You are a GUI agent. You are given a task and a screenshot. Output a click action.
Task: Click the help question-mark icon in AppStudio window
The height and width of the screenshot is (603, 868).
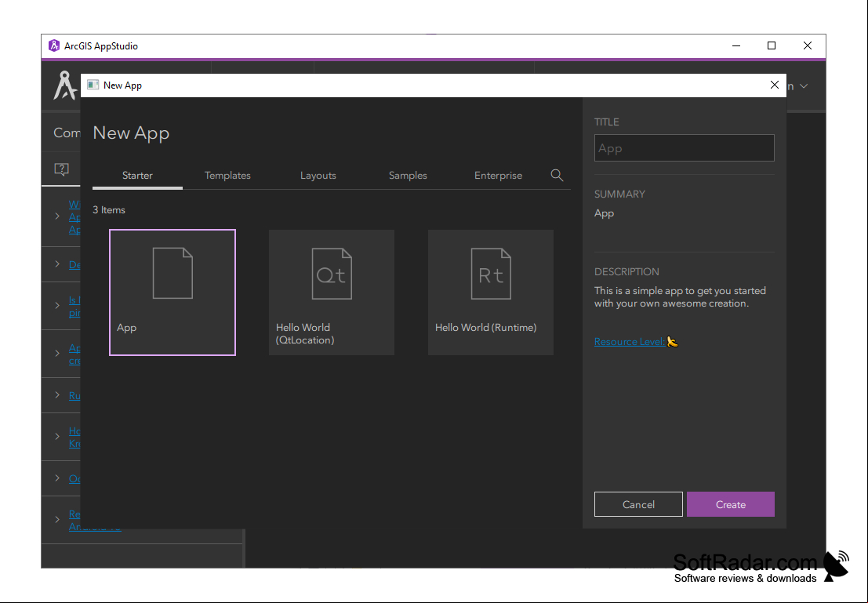pyautogui.click(x=61, y=169)
